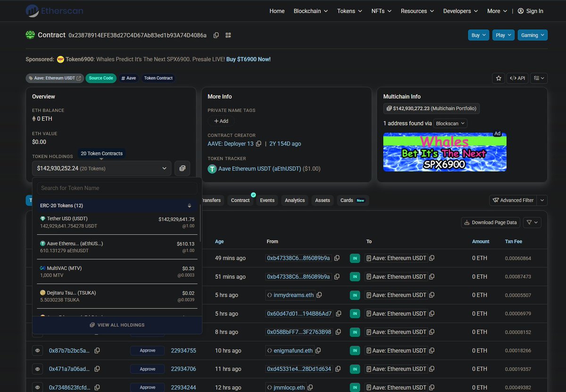Open the Tokens navigation menu

click(350, 11)
